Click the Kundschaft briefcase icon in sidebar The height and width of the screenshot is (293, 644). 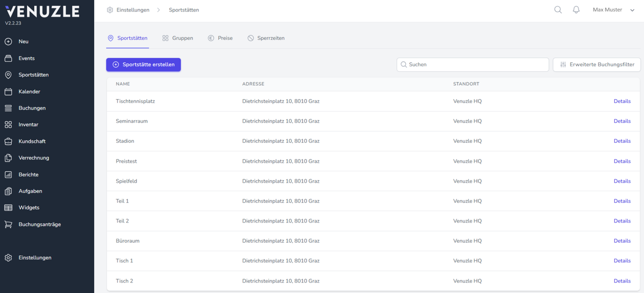[8, 141]
